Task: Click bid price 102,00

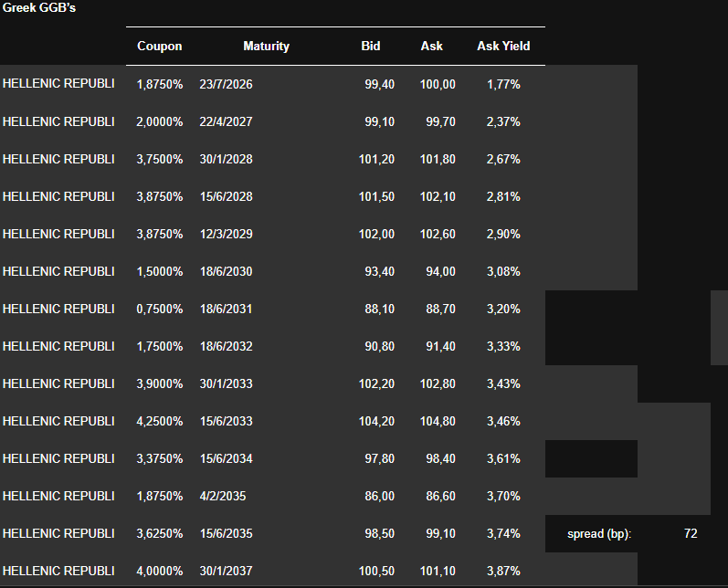Action: (376, 234)
